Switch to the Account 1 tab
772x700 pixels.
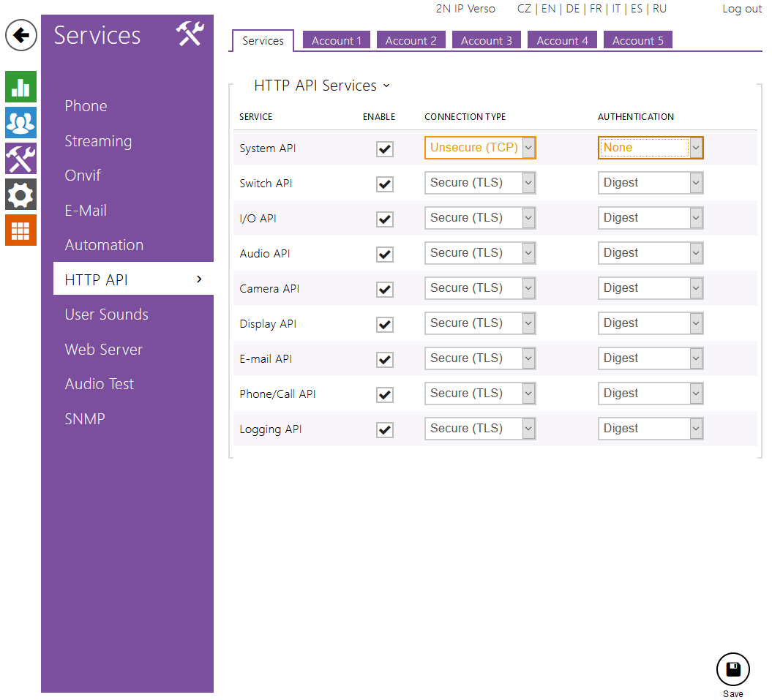[337, 40]
